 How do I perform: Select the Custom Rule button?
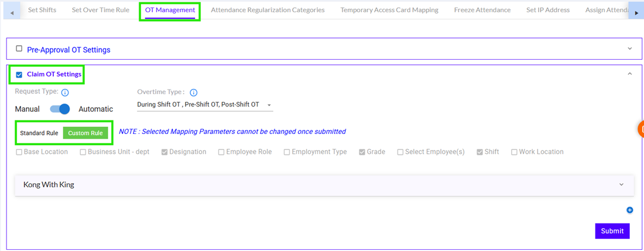click(85, 133)
